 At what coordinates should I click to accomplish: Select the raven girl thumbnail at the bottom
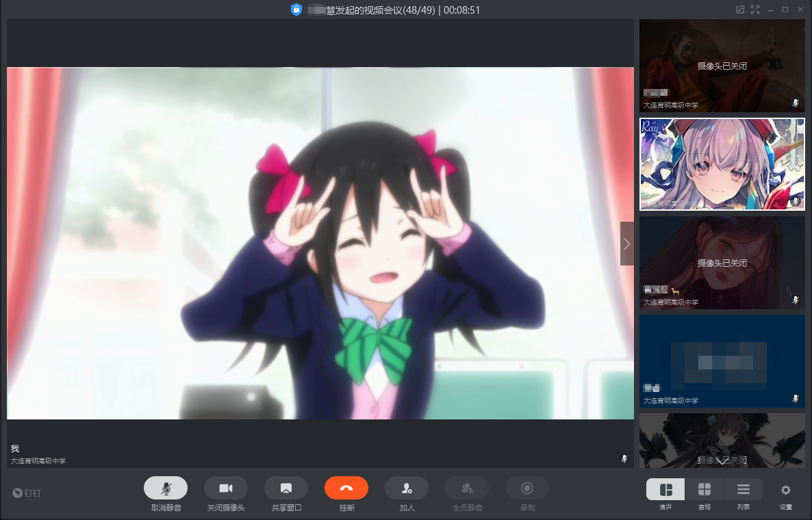[722, 441]
